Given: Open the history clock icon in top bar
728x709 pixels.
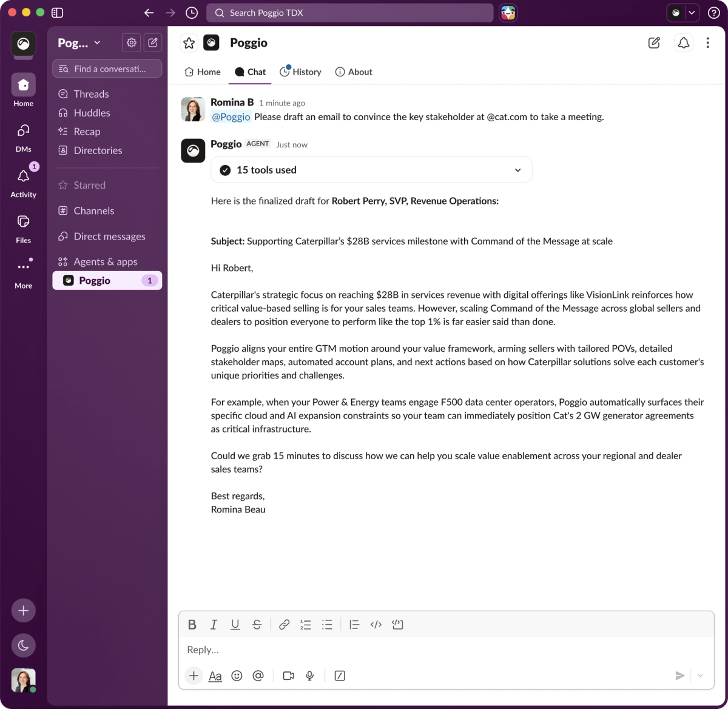Looking at the screenshot, I should [x=192, y=13].
